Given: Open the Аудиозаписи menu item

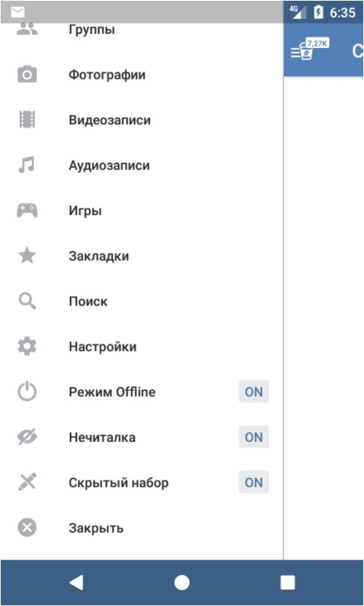Looking at the screenshot, I should click(x=142, y=166).
